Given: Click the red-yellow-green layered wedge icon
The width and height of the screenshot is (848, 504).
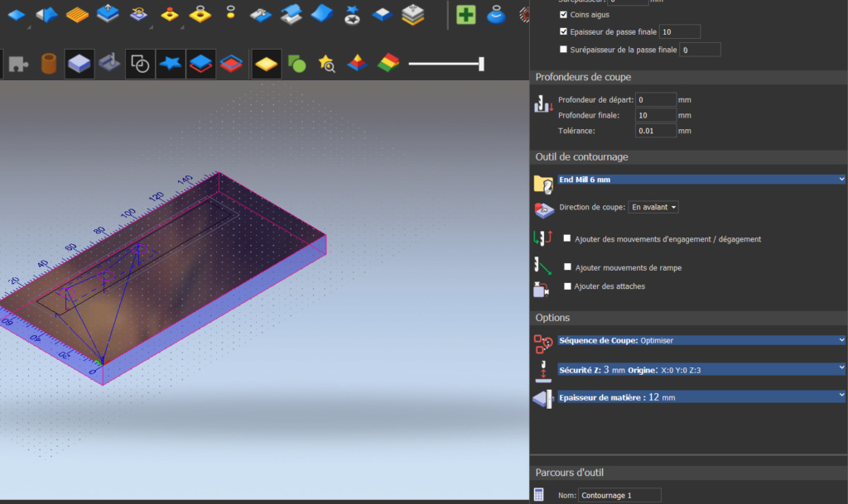Looking at the screenshot, I should [x=388, y=63].
